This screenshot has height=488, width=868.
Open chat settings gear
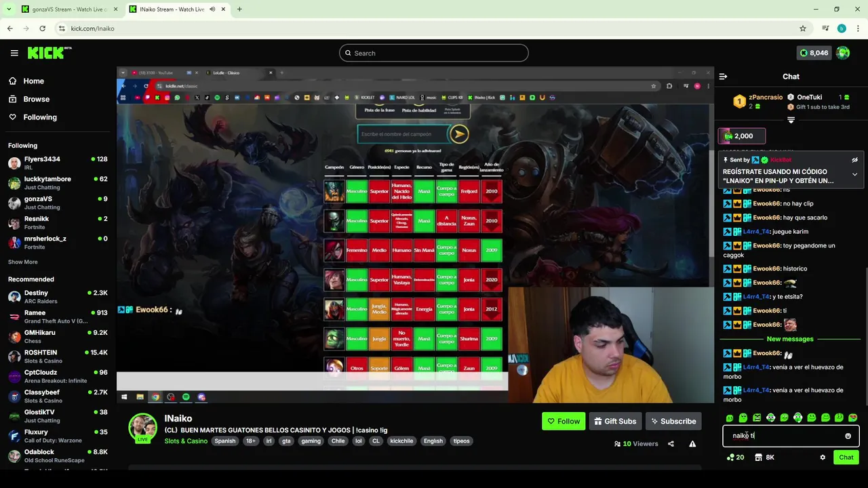click(x=823, y=457)
